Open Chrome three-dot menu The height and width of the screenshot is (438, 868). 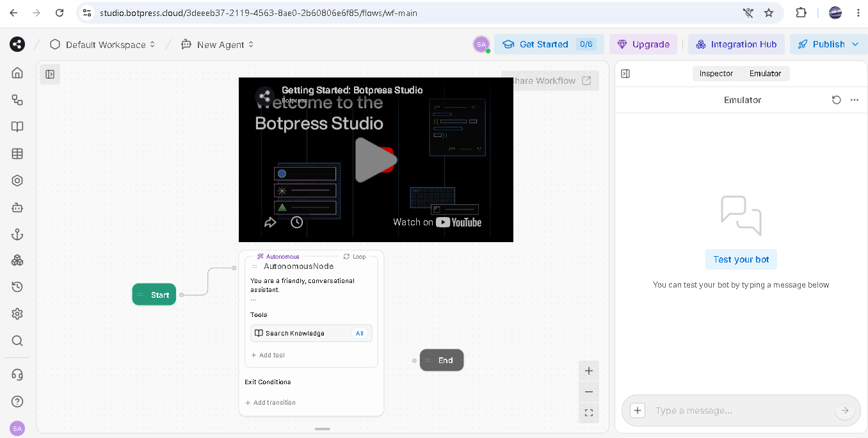[858, 12]
